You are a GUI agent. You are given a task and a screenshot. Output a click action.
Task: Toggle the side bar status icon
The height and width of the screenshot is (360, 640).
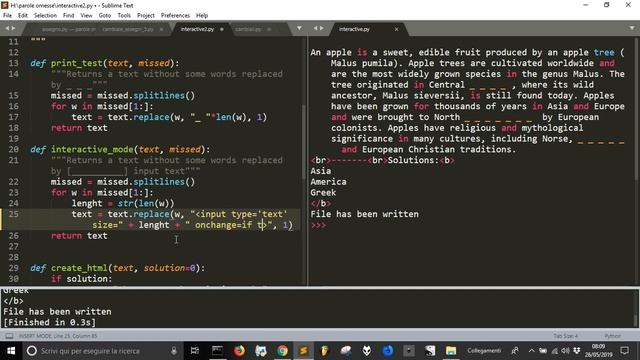tap(9, 336)
